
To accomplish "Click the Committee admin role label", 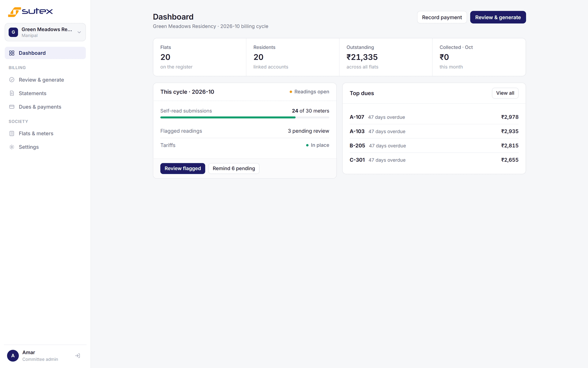I will pos(40,359).
